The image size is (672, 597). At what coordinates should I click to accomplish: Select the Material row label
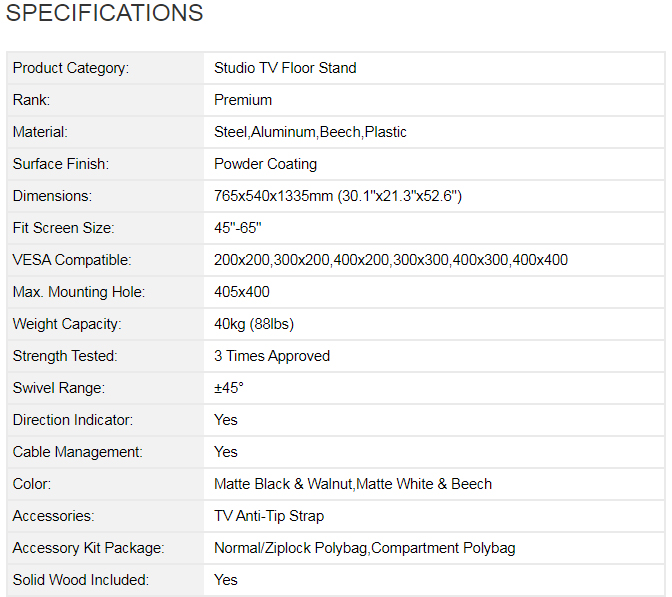click(x=40, y=132)
